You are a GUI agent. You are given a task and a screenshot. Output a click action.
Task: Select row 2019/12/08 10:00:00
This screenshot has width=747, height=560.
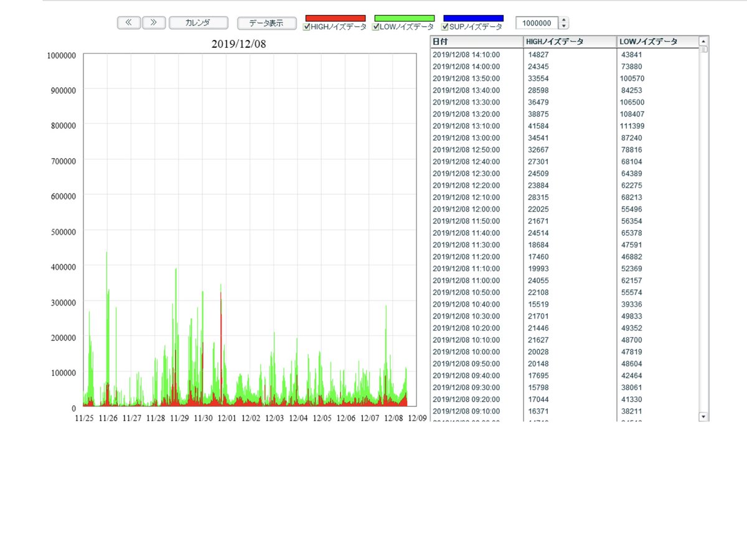(x=565, y=352)
